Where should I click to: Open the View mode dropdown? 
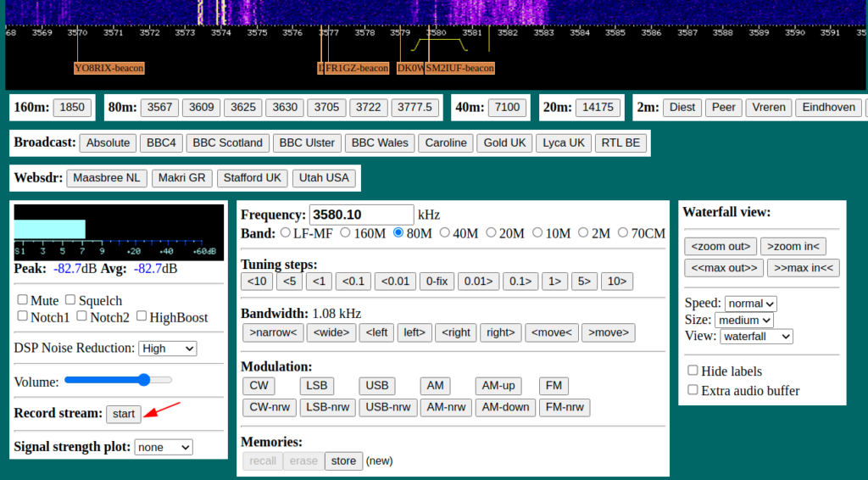[756, 336]
